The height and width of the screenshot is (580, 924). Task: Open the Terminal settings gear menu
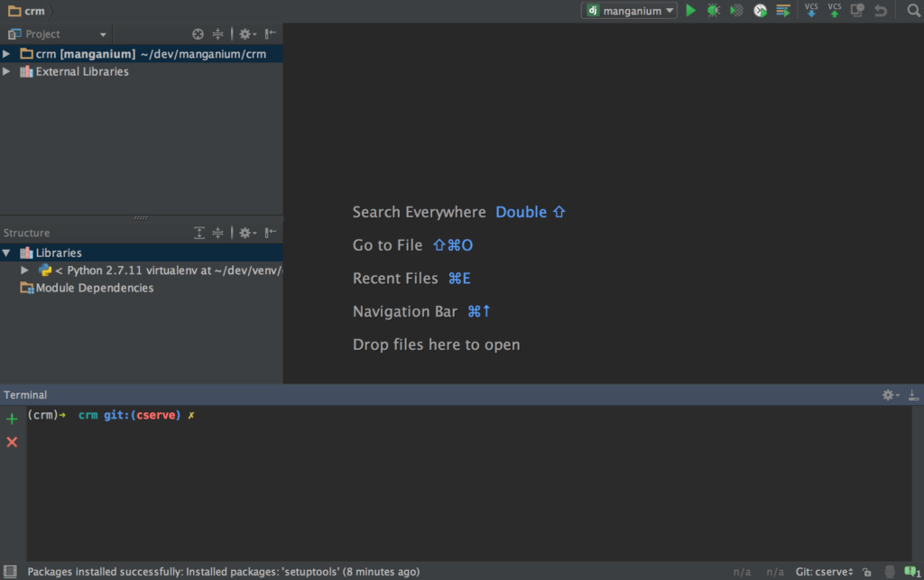point(889,394)
